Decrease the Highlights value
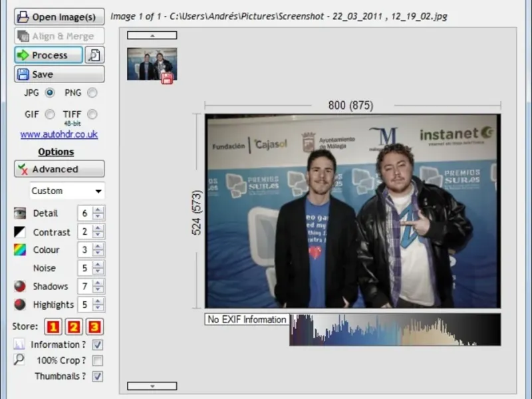Viewport: 532px width, 399px height. (98, 309)
